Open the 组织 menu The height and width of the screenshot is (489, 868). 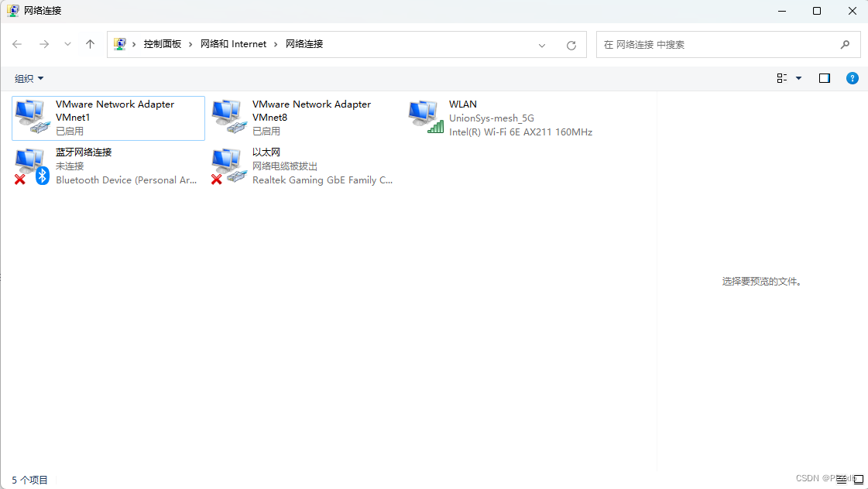coord(29,79)
